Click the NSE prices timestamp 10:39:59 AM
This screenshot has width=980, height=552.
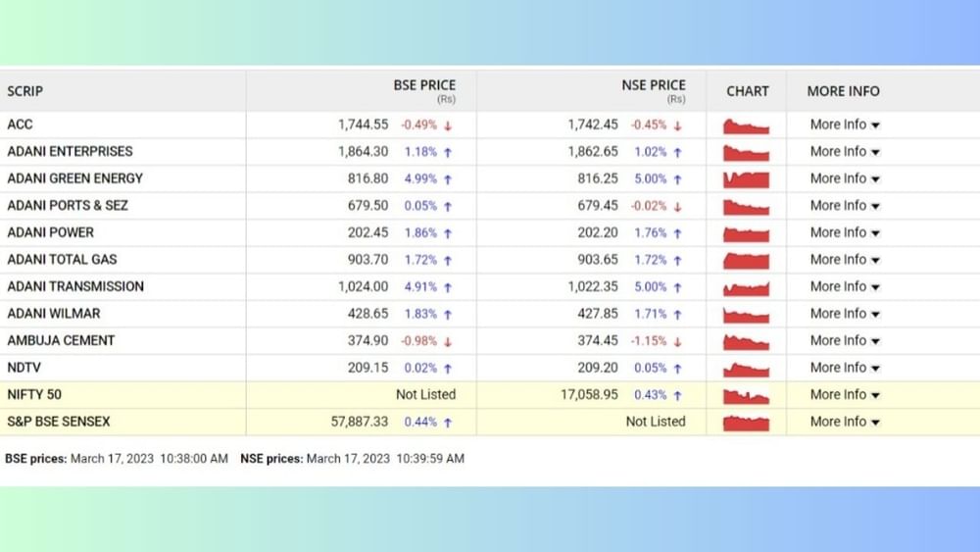tap(430, 459)
